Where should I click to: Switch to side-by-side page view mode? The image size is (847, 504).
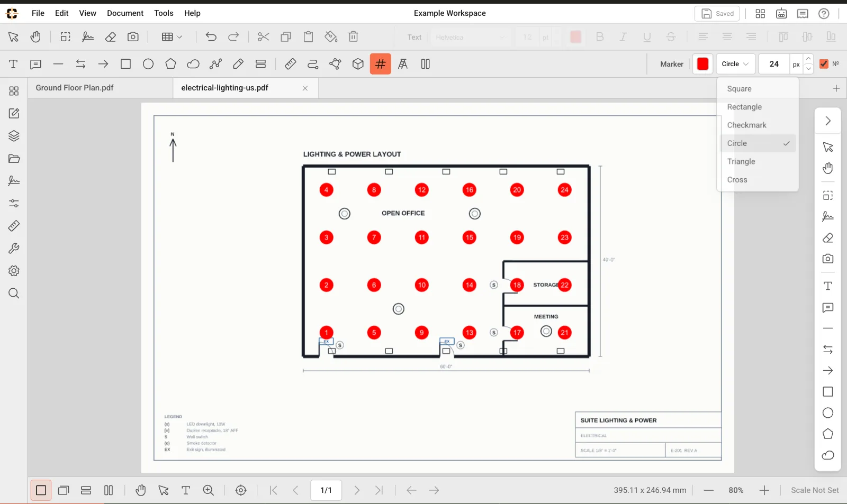pyautogui.click(x=109, y=490)
